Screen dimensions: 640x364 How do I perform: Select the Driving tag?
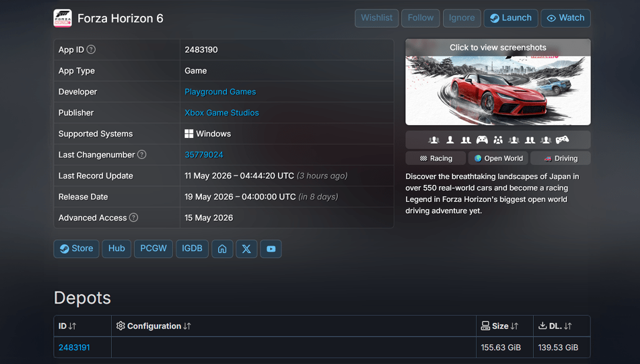pyautogui.click(x=561, y=158)
